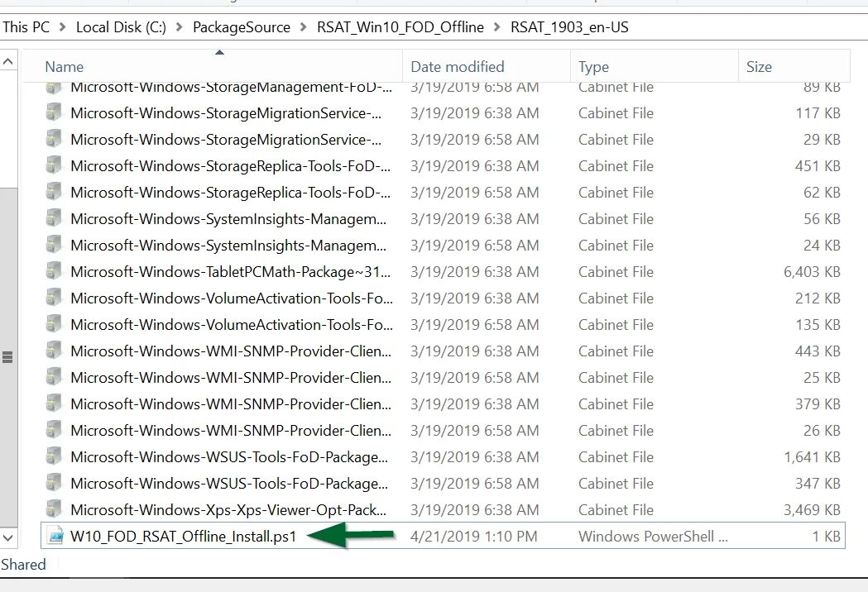Select the cabinet icon for the 62 KB StorageReplica file
Screen dimensions: 868x592
54,193
